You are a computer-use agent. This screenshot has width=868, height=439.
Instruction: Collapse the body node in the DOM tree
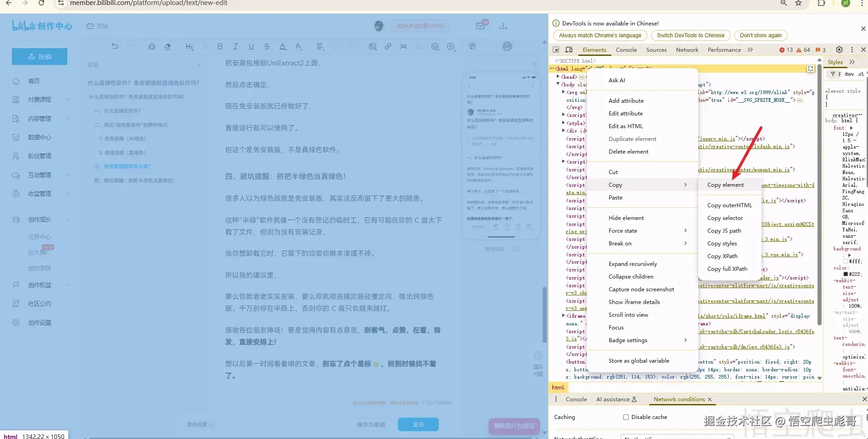(x=558, y=84)
